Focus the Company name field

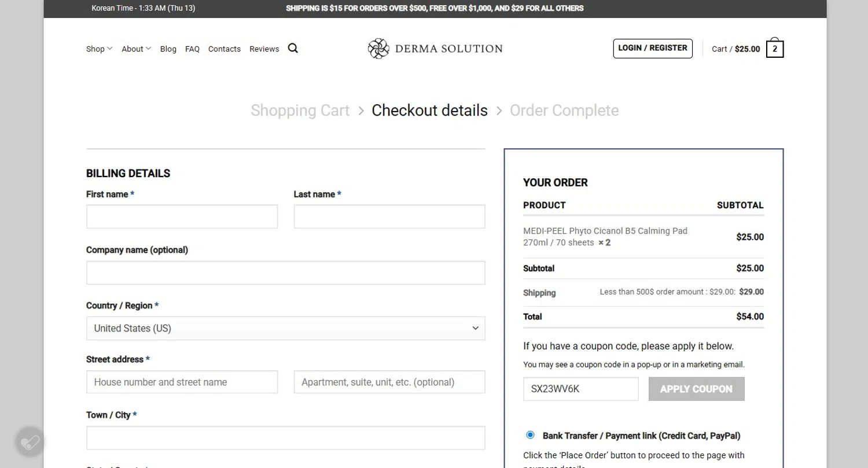286,272
